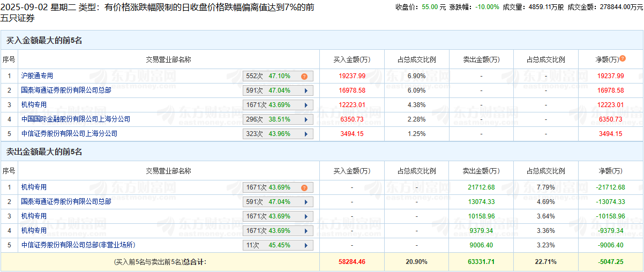Go to 中信证券股份有限公司上海分公司 page
This screenshot has height=272, width=644.
pyautogui.click(x=69, y=134)
